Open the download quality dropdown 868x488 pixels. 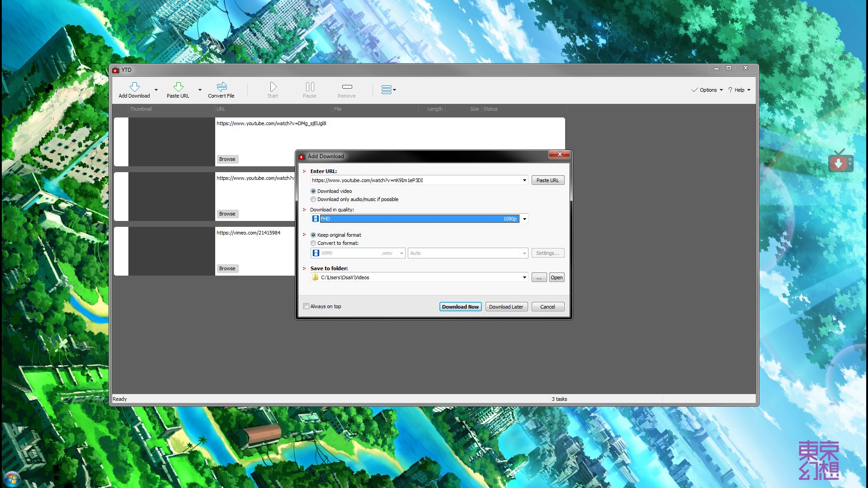click(x=524, y=219)
